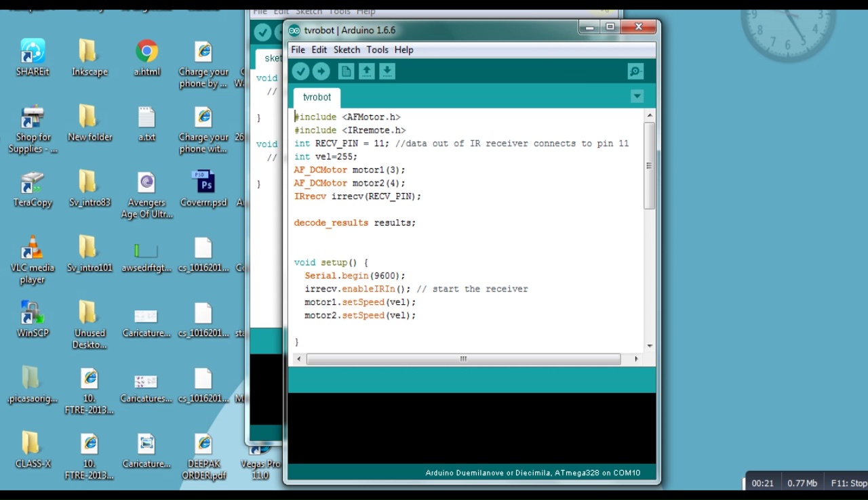This screenshot has width=868, height=500.
Task: Open the Serial Monitor magnifier icon
Action: [x=635, y=71]
